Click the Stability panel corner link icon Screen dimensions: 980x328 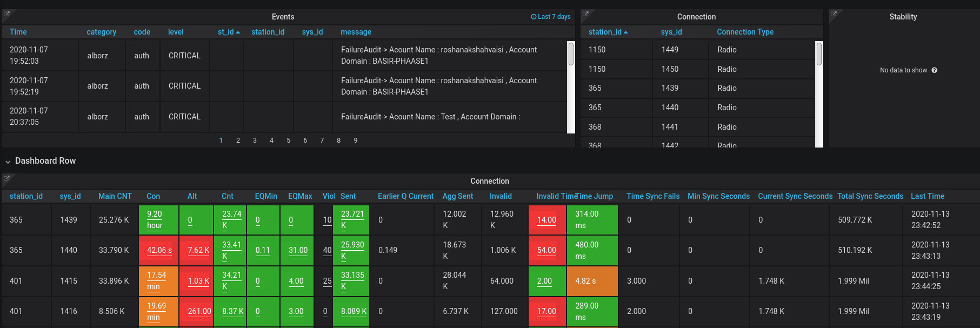point(833,14)
